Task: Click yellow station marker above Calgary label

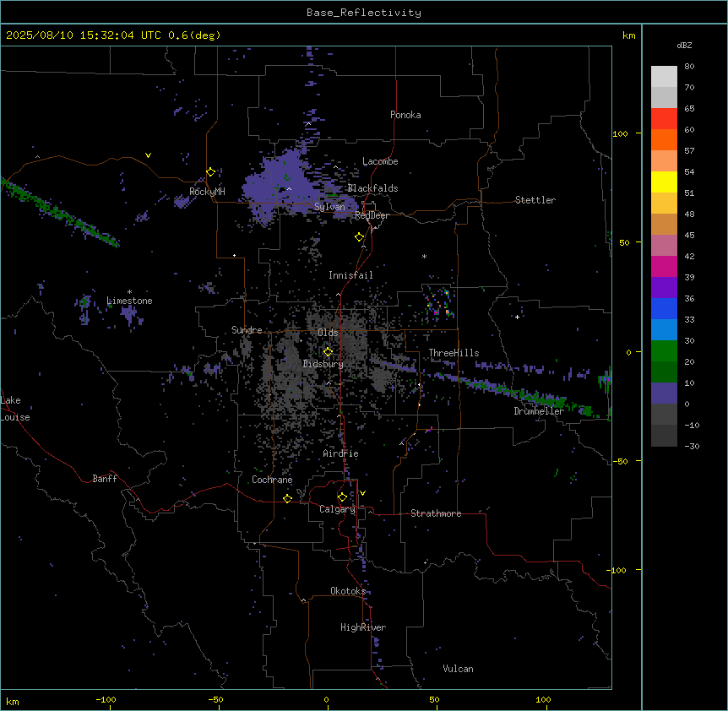Action: point(342,497)
